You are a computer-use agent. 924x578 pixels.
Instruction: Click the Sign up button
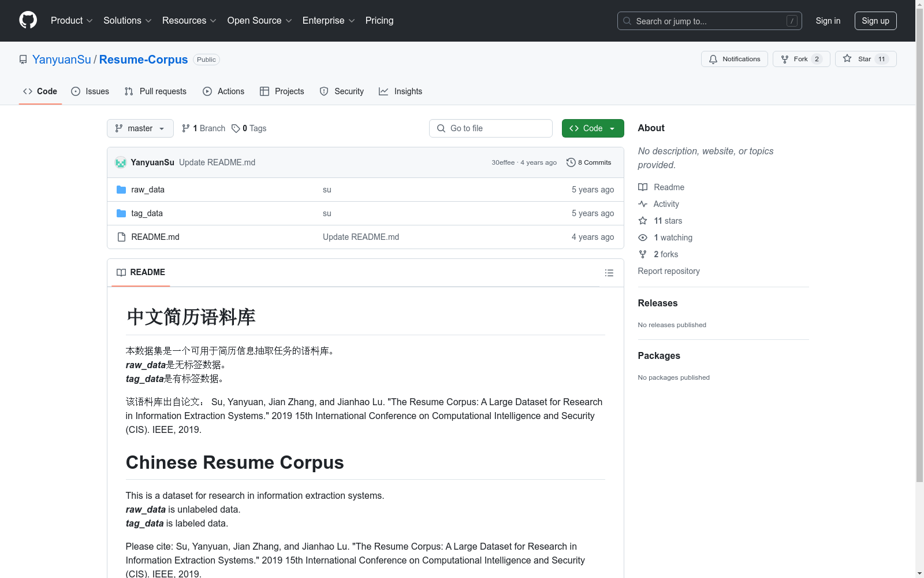pyautogui.click(x=875, y=21)
